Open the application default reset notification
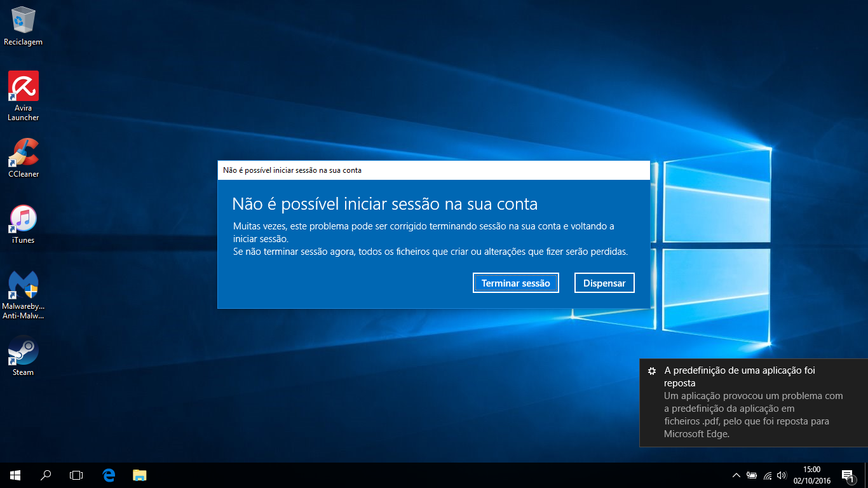 (754, 402)
